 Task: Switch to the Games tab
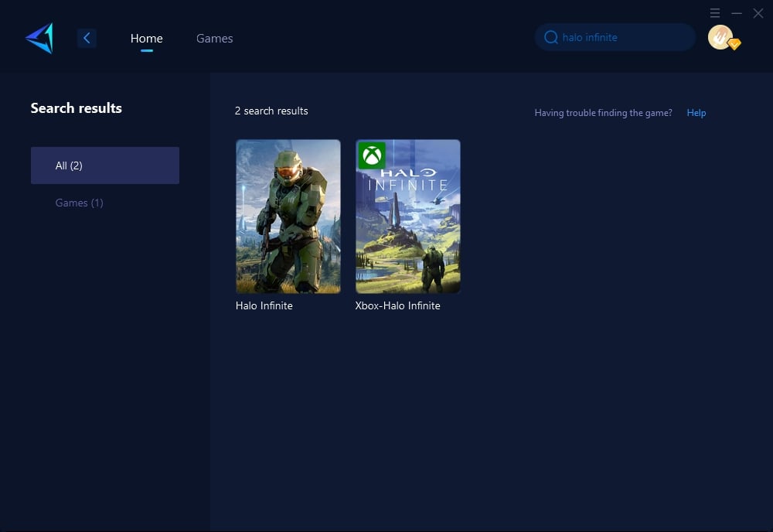coord(214,39)
